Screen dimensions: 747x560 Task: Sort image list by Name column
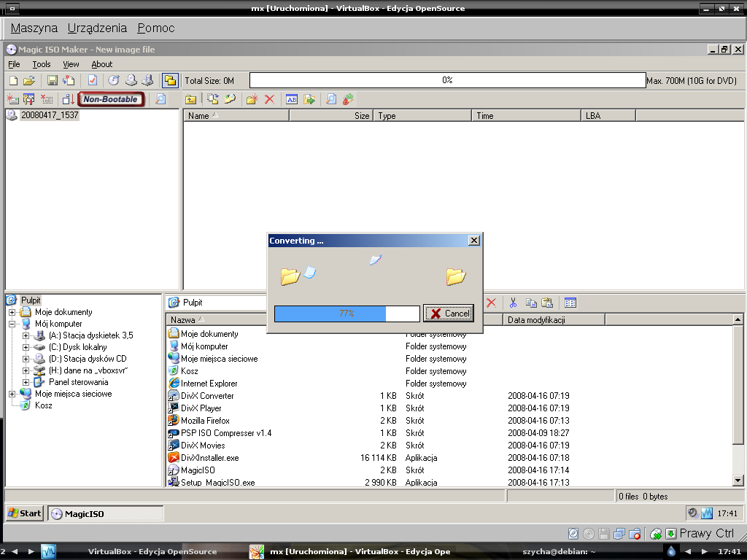point(236,116)
